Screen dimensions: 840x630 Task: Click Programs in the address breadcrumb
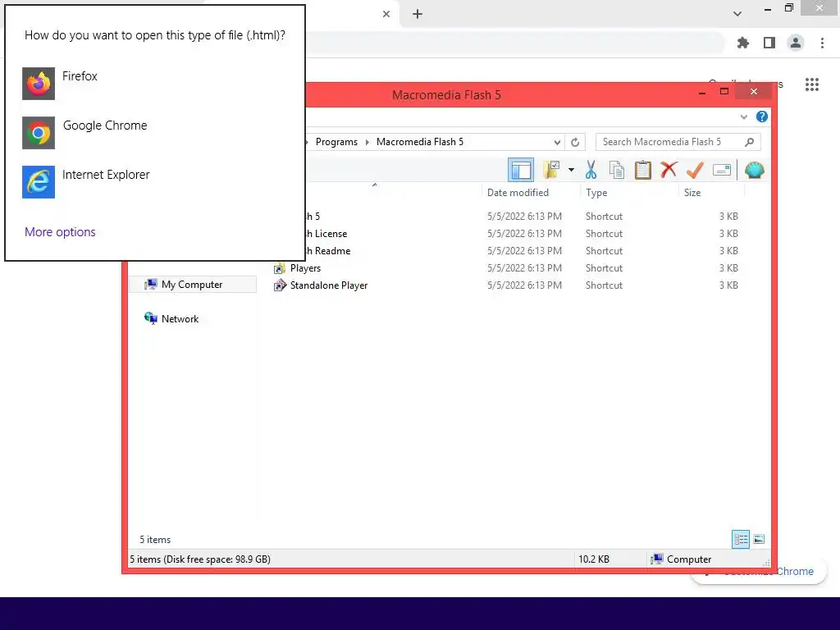(x=336, y=142)
